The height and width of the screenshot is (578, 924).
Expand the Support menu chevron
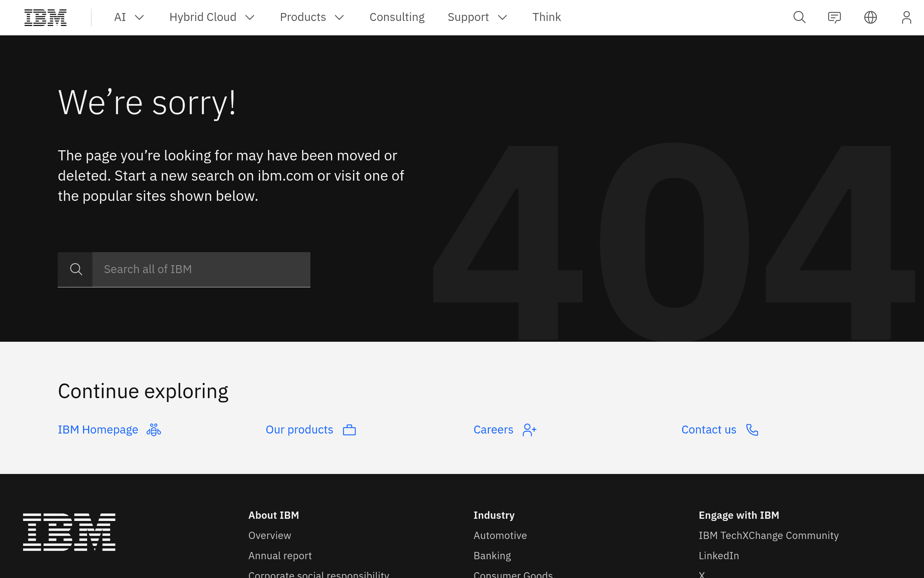point(502,17)
